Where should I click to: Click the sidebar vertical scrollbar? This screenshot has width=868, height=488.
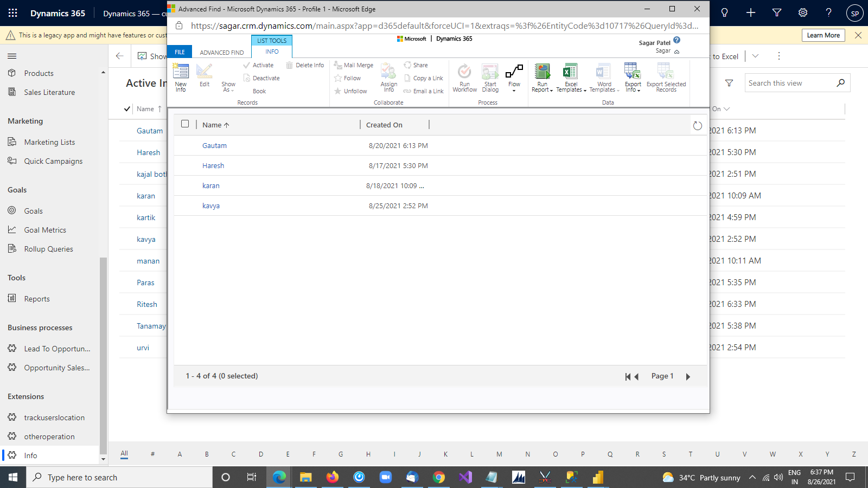103,355
